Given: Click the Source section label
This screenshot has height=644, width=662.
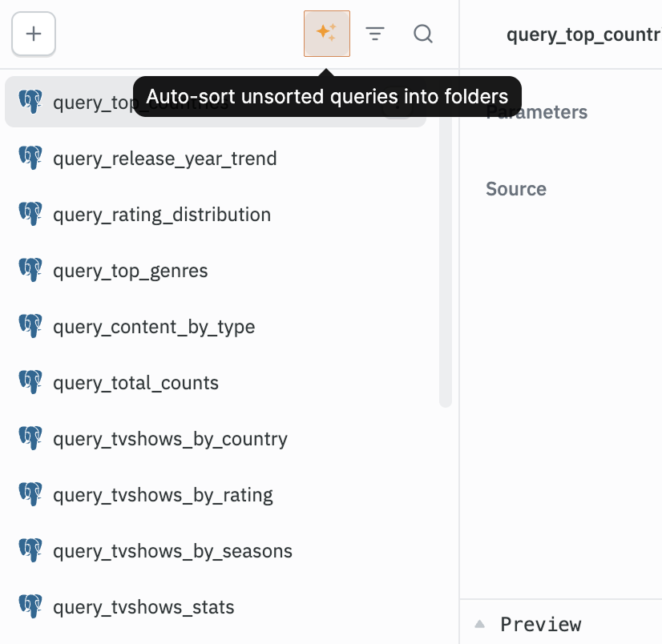Looking at the screenshot, I should click(x=516, y=189).
